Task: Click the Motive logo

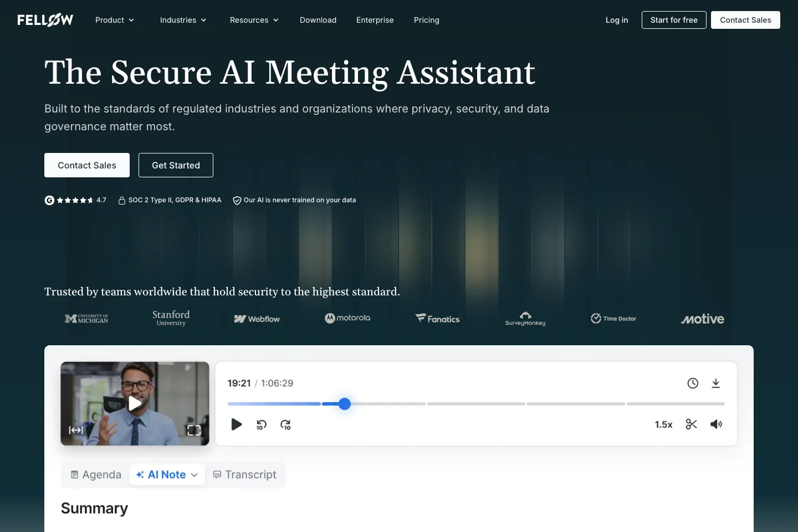Action: pos(703,319)
